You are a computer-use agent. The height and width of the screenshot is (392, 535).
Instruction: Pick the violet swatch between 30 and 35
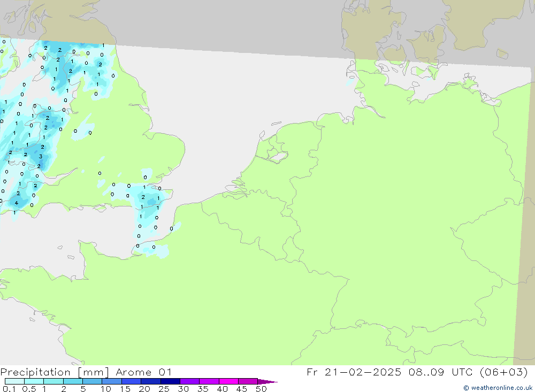pyautogui.click(x=189, y=381)
